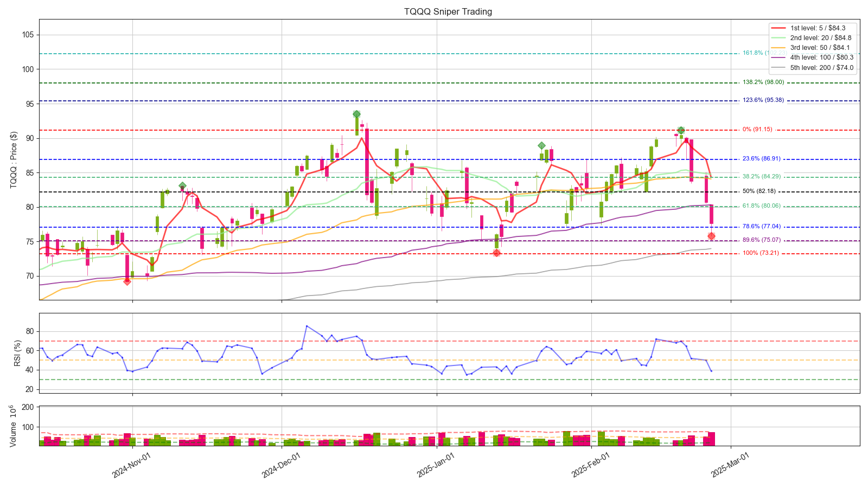Click the '23.6% (86.91)' Fibonacci label
Image resolution: width=868 pixels, height=488 pixels.
[761, 159]
